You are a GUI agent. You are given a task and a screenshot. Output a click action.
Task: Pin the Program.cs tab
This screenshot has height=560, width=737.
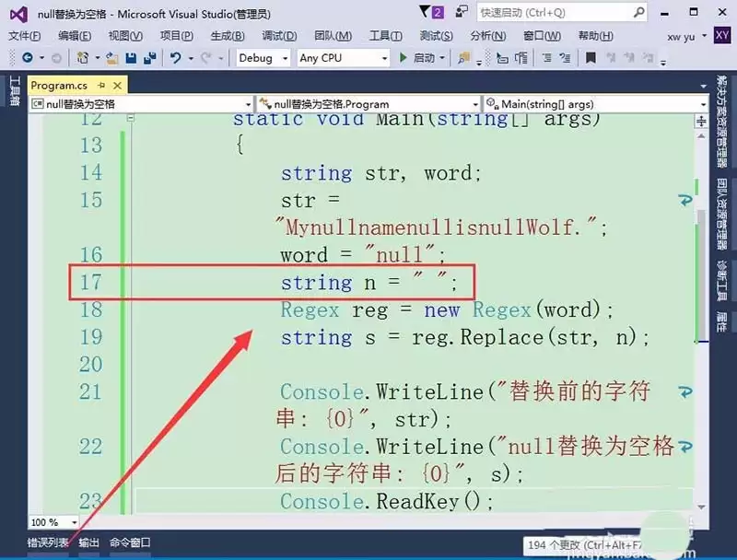pyautogui.click(x=103, y=85)
